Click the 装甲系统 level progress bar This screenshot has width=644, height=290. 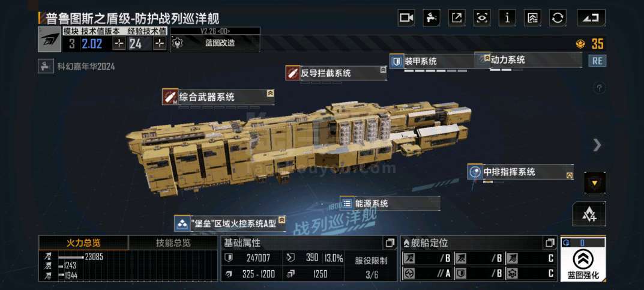[435, 71]
